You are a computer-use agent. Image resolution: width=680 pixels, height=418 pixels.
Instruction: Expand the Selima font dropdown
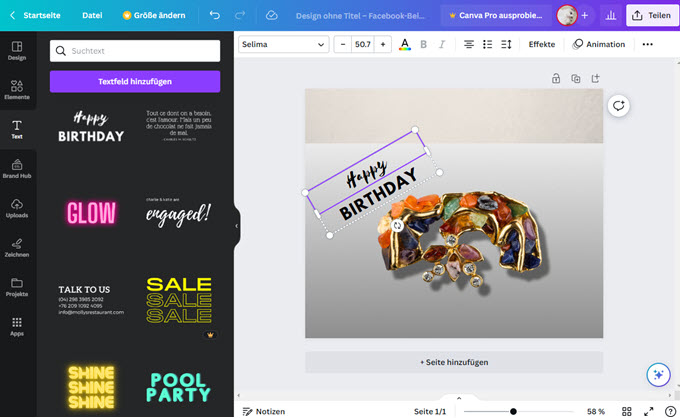[x=284, y=44]
